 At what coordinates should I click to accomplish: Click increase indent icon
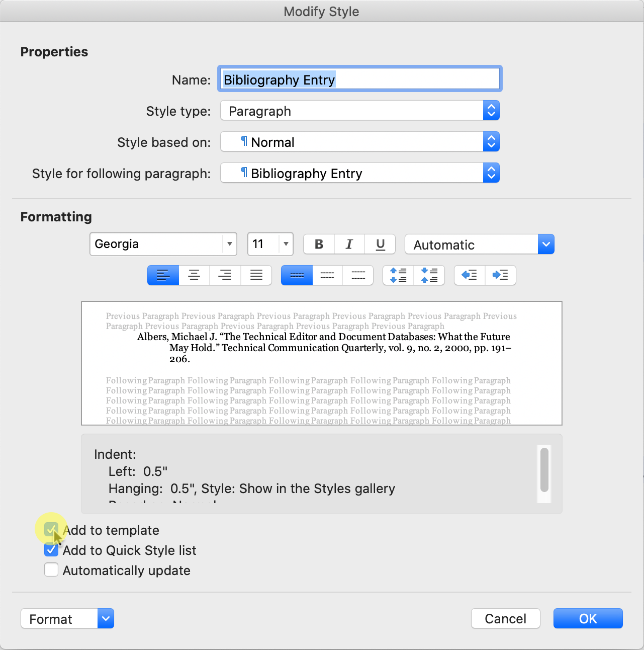tap(500, 275)
